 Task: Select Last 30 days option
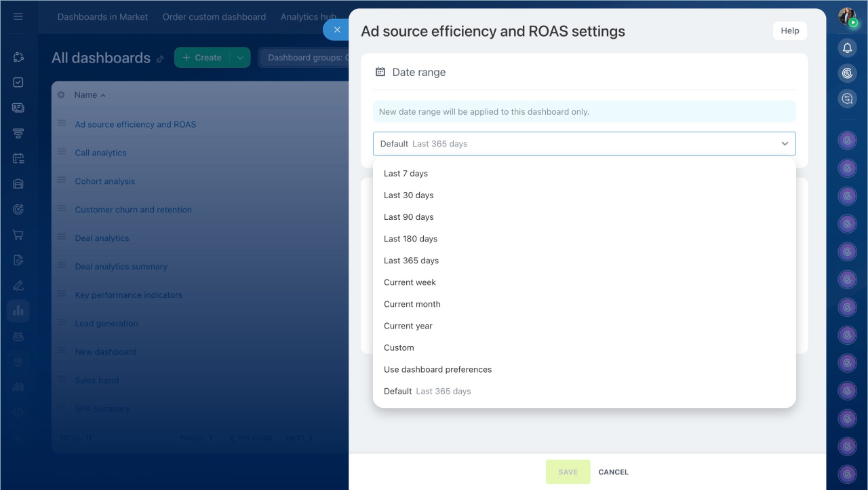[x=408, y=195]
